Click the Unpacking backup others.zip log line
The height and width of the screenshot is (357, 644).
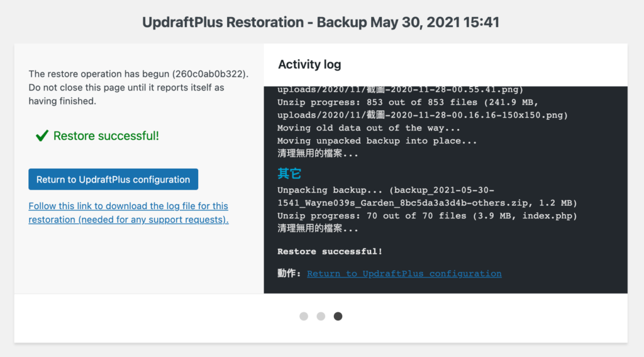[427, 196]
